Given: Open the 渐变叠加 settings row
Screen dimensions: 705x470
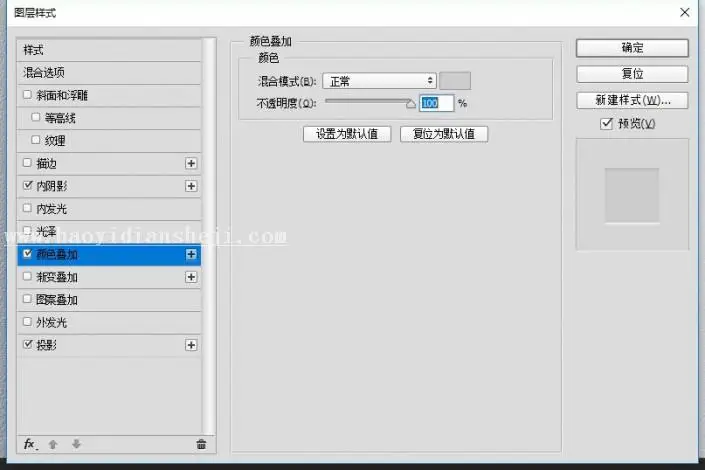Looking at the screenshot, I should pyautogui.click(x=109, y=277).
